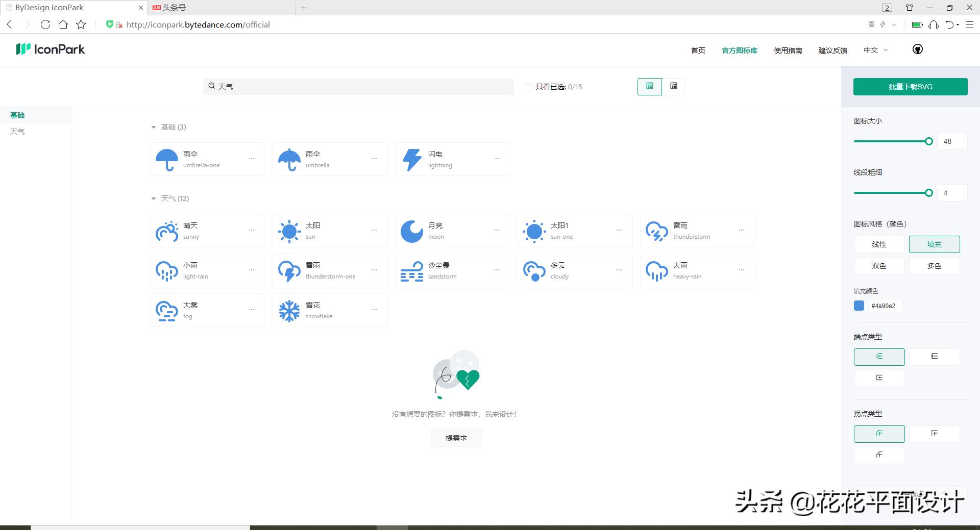Open the 官方图标库 nav item
980x530 pixels.
coord(740,51)
